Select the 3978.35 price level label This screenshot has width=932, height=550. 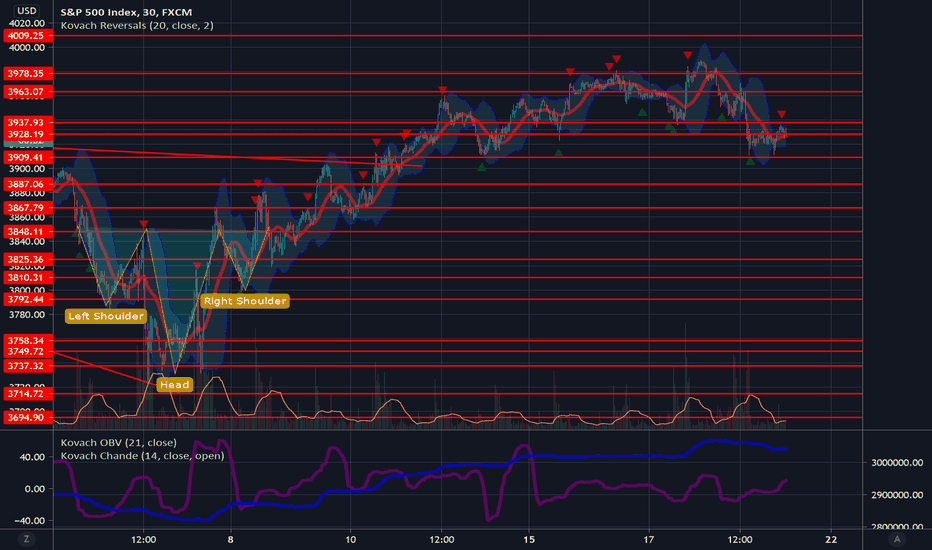(x=27, y=74)
